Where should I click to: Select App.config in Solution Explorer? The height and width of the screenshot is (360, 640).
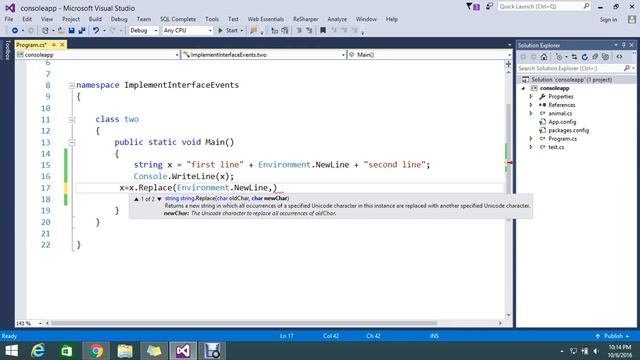click(562, 122)
